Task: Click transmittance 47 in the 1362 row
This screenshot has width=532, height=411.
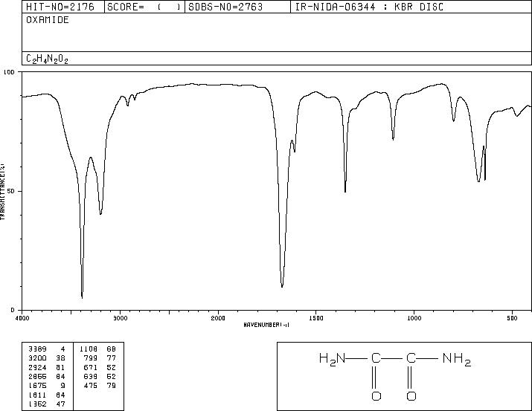Action: tap(60, 404)
